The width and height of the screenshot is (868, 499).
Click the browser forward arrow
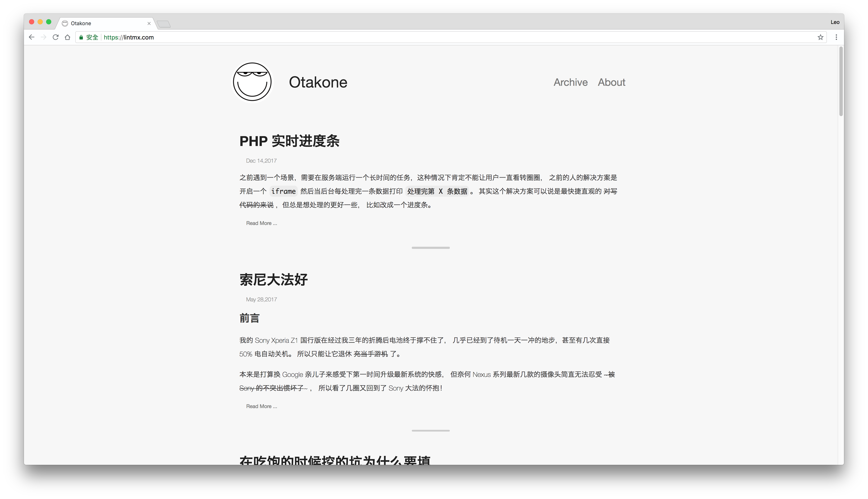tap(44, 37)
